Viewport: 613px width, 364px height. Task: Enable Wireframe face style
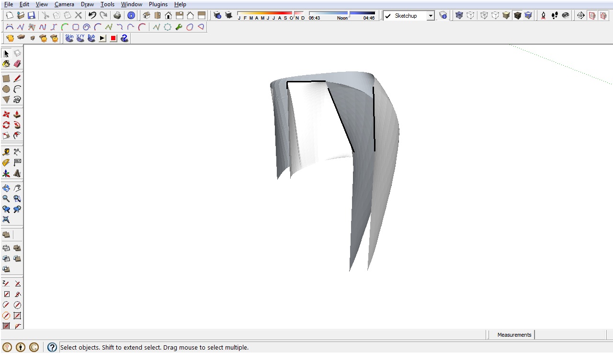tap(484, 15)
